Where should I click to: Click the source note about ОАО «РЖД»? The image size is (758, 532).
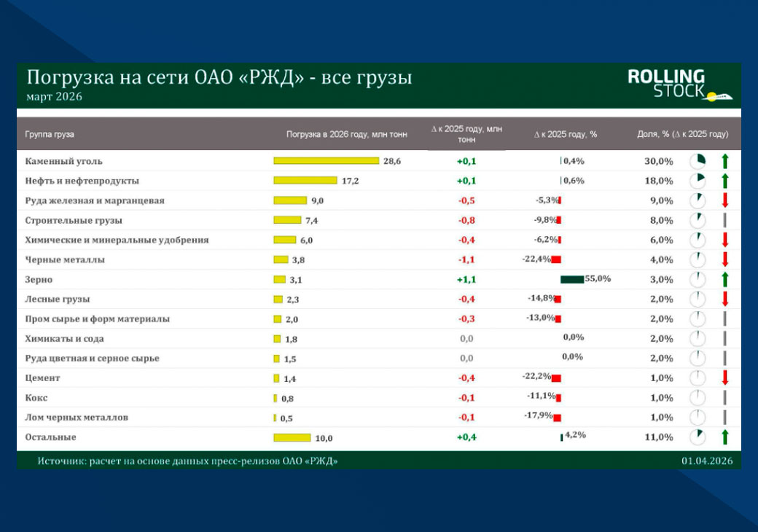pyautogui.click(x=187, y=461)
